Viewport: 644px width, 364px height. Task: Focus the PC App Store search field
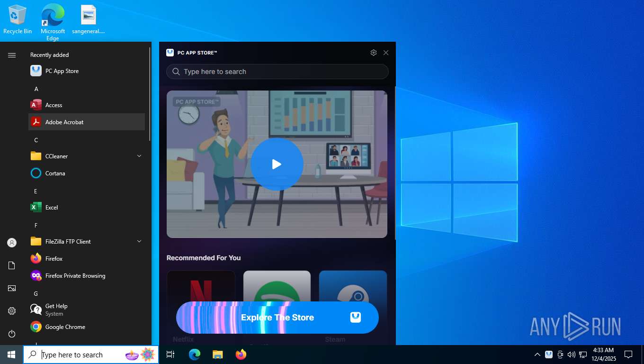pos(277,72)
